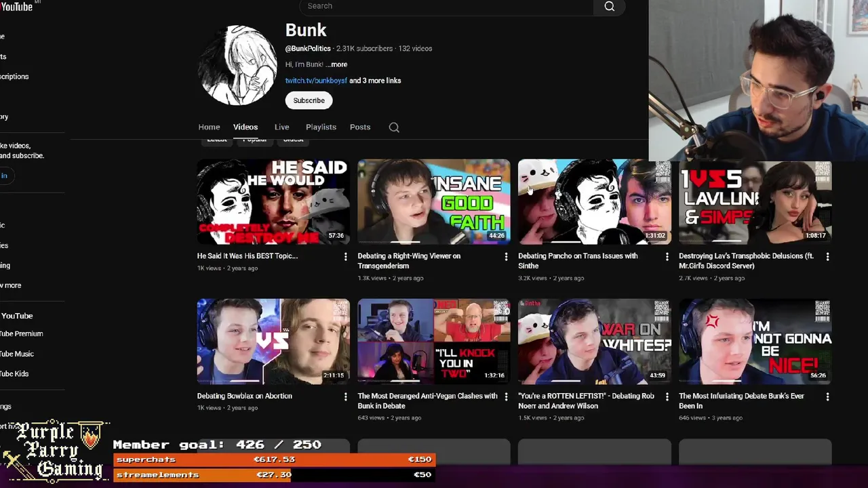Open menu for 'He Said It Was His BEST Topic'
The image size is (868, 488).
[345, 256]
